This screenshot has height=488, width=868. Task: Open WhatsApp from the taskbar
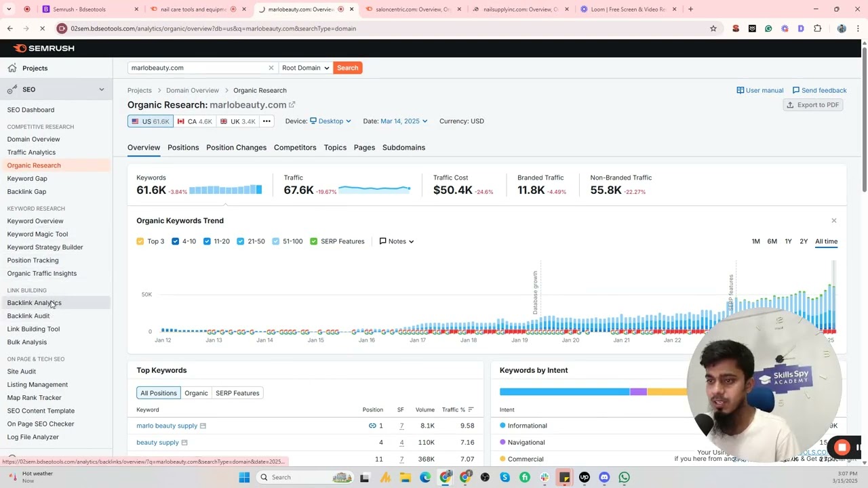coord(624,477)
